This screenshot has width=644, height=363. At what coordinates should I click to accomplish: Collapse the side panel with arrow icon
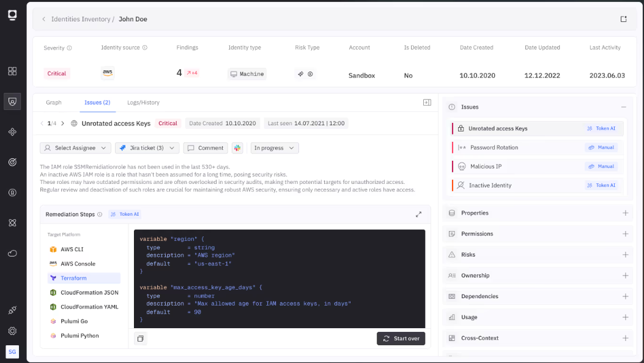[x=427, y=102]
